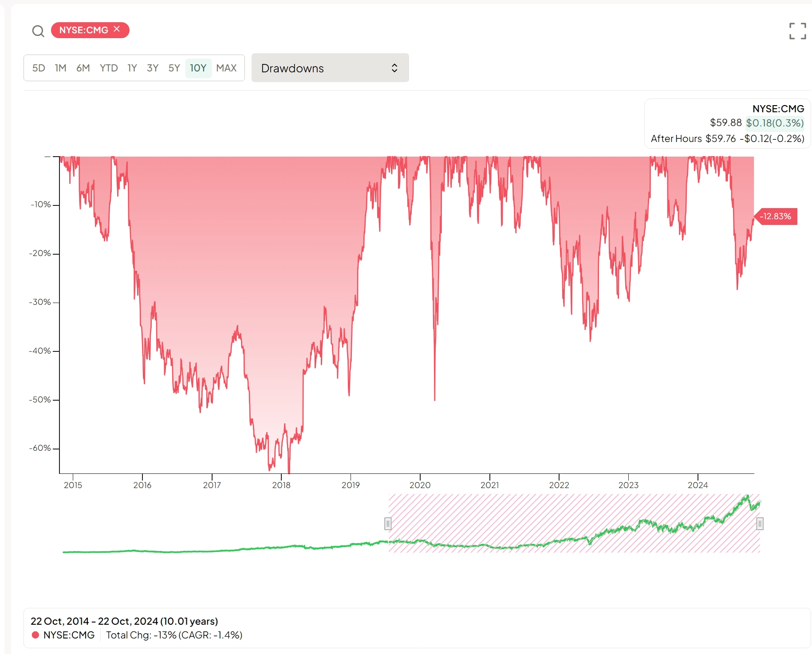Select the 3Y time range
The width and height of the screenshot is (812, 654).
[153, 68]
